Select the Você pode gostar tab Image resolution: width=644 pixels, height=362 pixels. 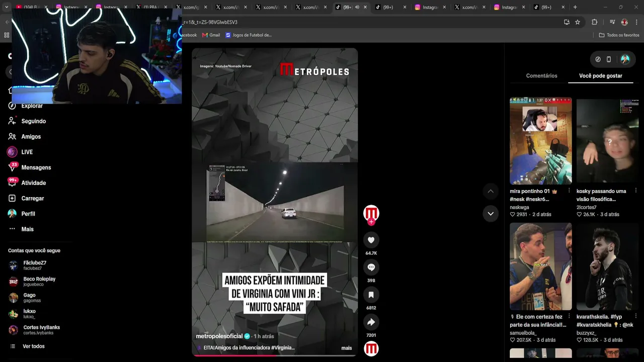(x=601, y=76)
